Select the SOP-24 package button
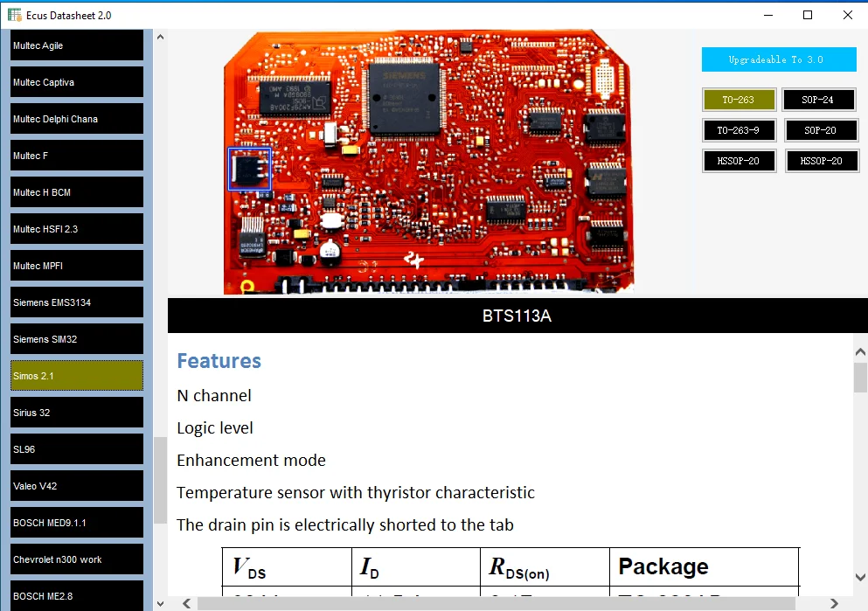Image resolution: width=868 pixels, height=611 pixels. tap(818, 100)
